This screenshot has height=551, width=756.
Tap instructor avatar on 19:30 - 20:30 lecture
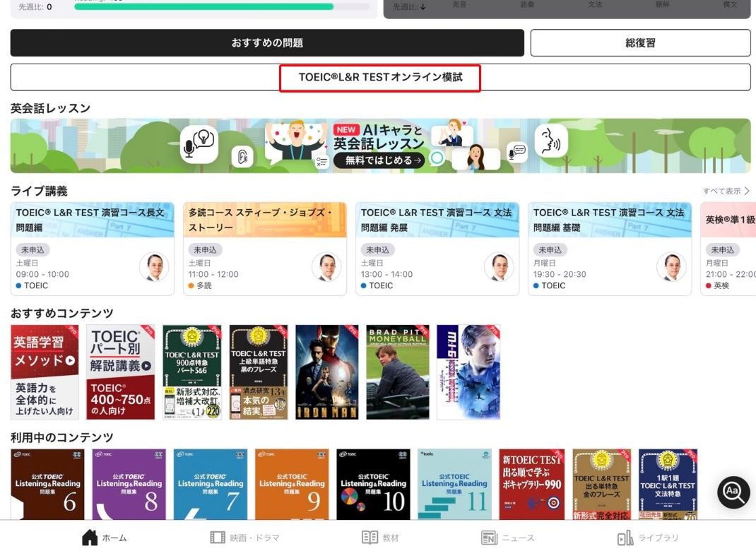click(672, 267)
